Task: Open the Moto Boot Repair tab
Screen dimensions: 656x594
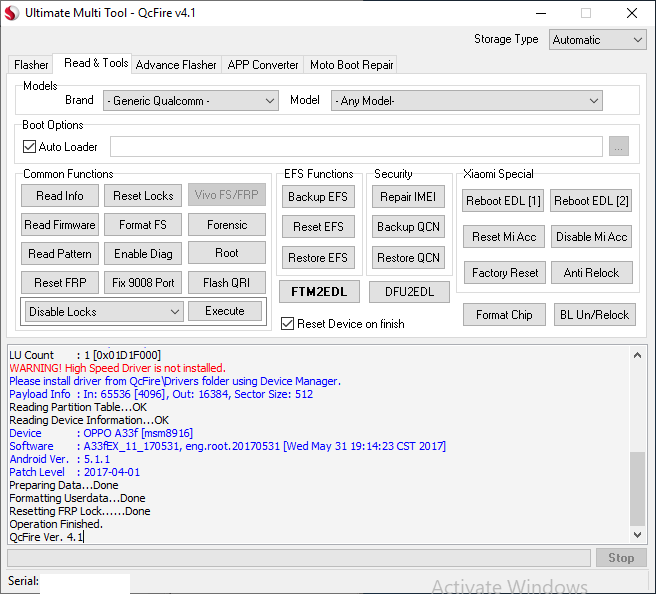Action: click(351, 65)
